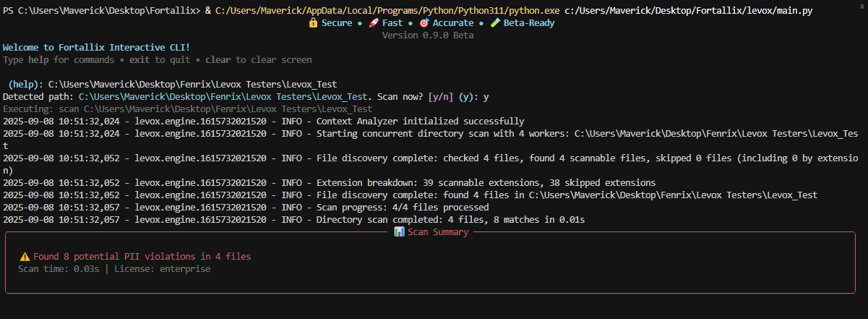
Task: Click the bar chart icon in Scan Summary title
Action: (399, 232)
